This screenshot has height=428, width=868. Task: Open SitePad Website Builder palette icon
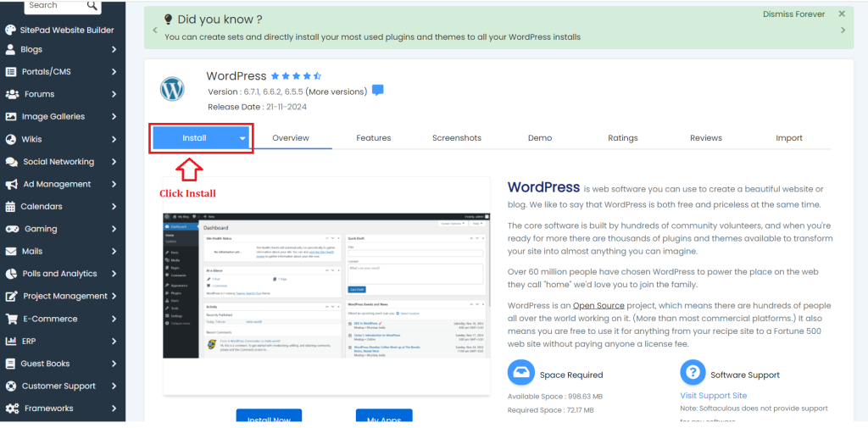click(x=10, y=30)
